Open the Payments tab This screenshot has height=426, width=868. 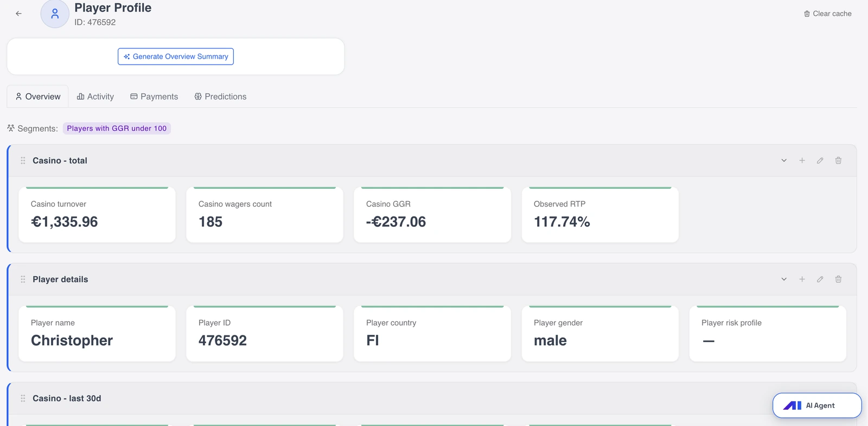point(154,97)
